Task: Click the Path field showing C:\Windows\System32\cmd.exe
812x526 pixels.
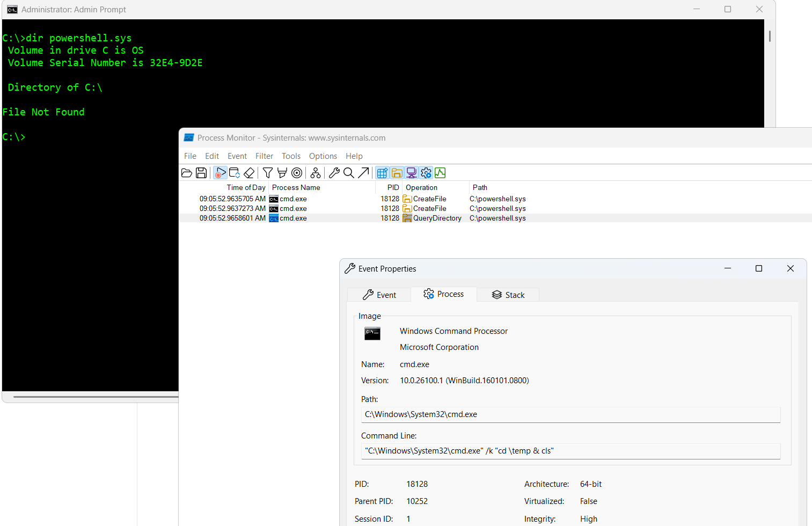Action: (570, 414)
